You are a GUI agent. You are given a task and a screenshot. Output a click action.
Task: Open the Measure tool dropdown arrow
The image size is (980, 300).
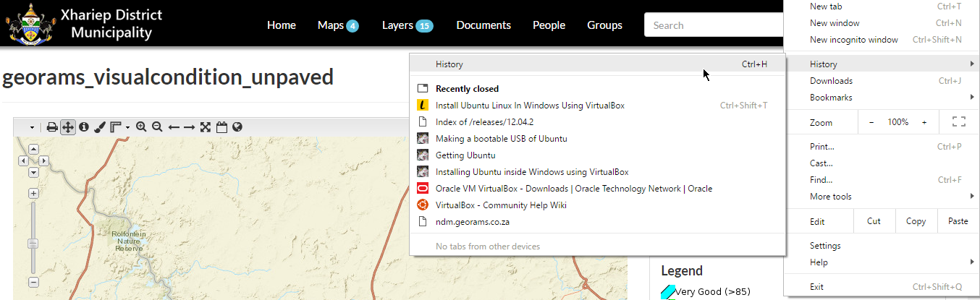click(128, 128)
